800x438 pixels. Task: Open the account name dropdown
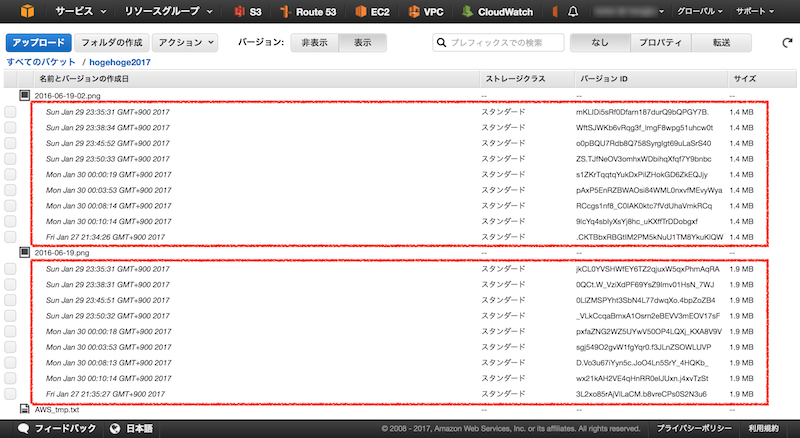point(628,11)
